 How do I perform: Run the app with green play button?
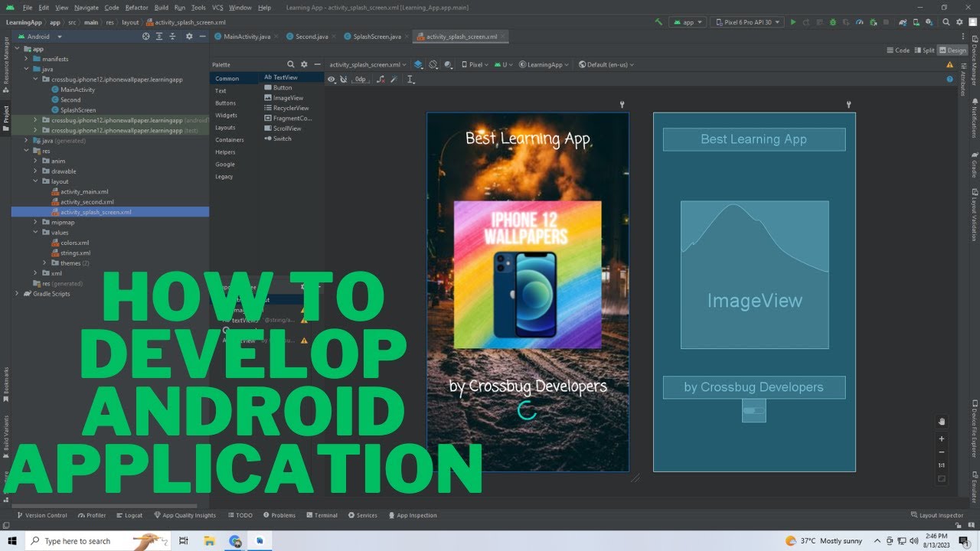tap(793, 22)
